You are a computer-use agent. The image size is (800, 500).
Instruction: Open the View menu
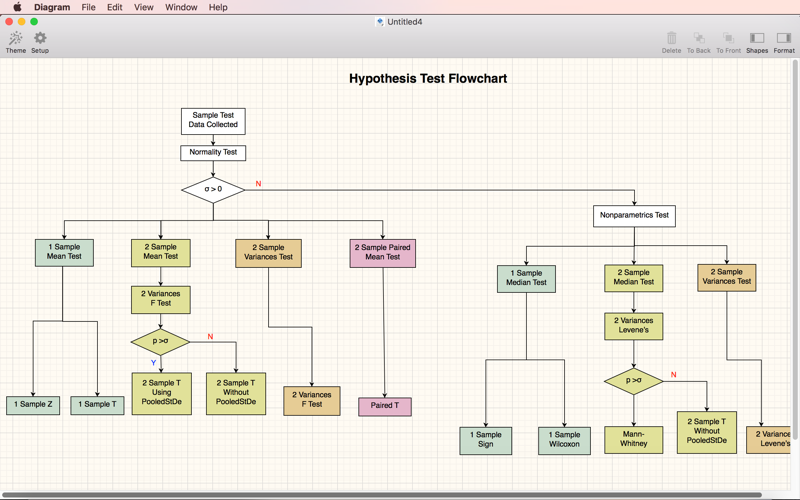pos(143,7)
